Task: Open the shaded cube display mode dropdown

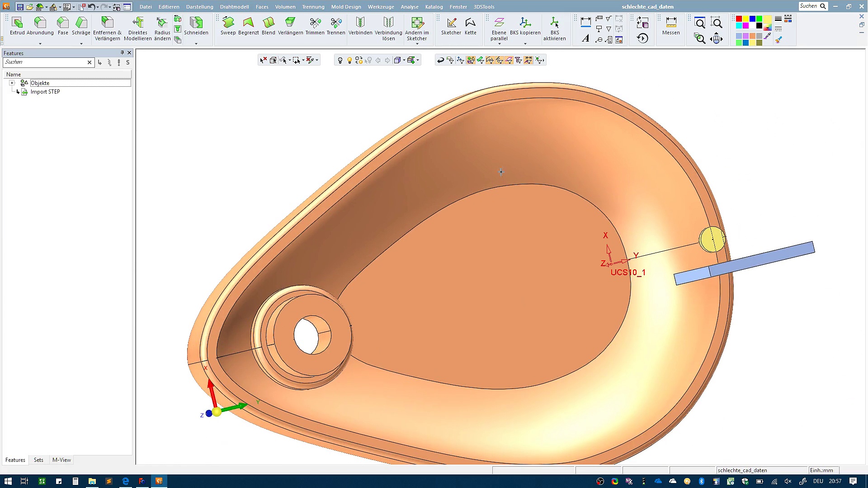Action: tap(404, 60)
